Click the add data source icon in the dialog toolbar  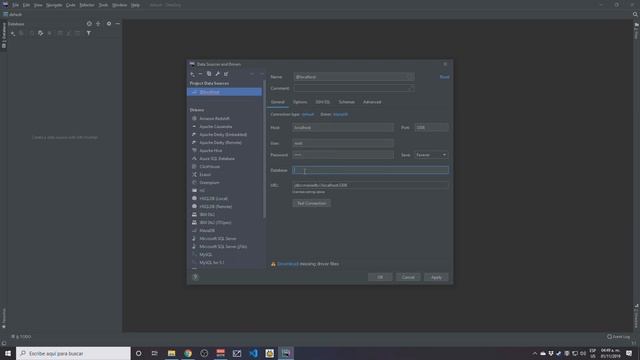pos(192,74)
